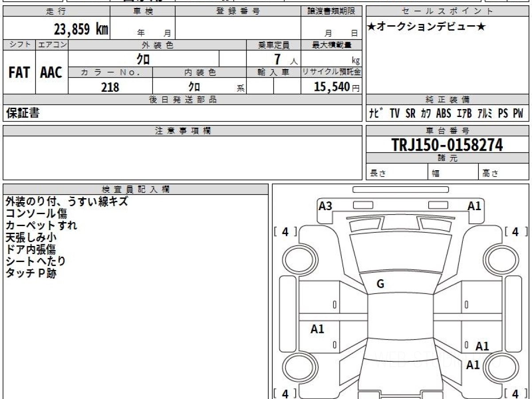Click the 輸入車 header cell

[274, 73]
